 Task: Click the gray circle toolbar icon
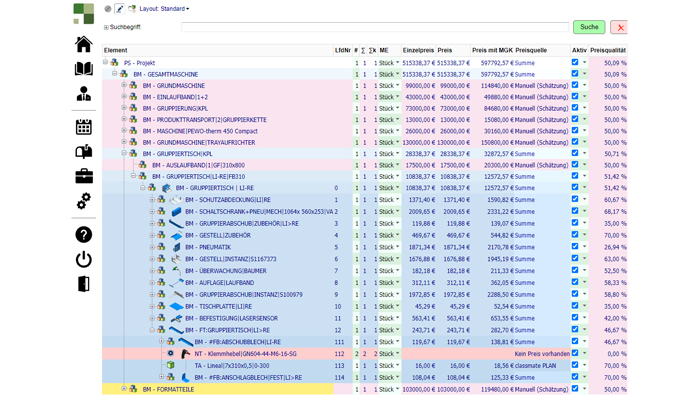[108, 8]
